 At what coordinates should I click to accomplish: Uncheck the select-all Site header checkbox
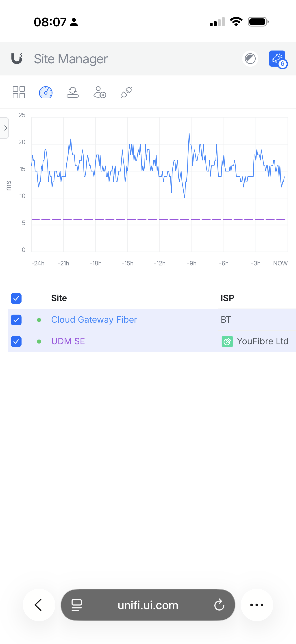tap(16, 298)
